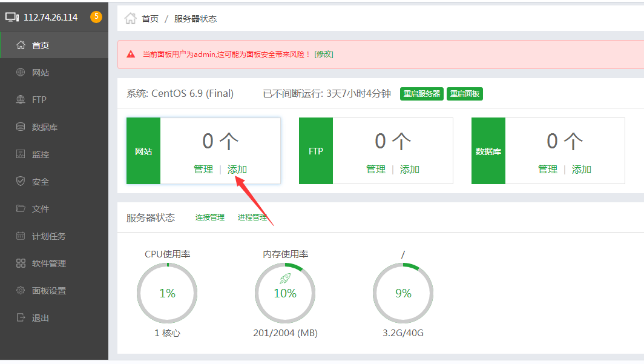
Task: Open the 连接管理 link
Action: (210, 217)
